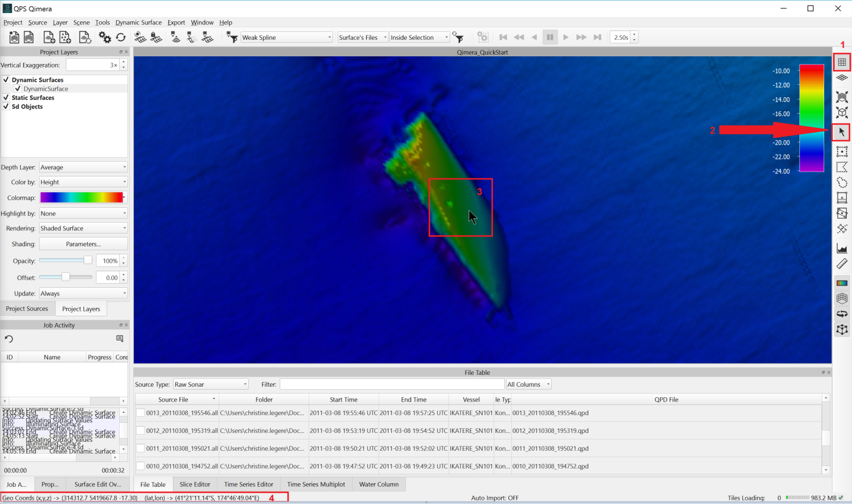The image size is (852, 504).
Task: Pause playback using the pause button
Action: [x=550, y=37]
